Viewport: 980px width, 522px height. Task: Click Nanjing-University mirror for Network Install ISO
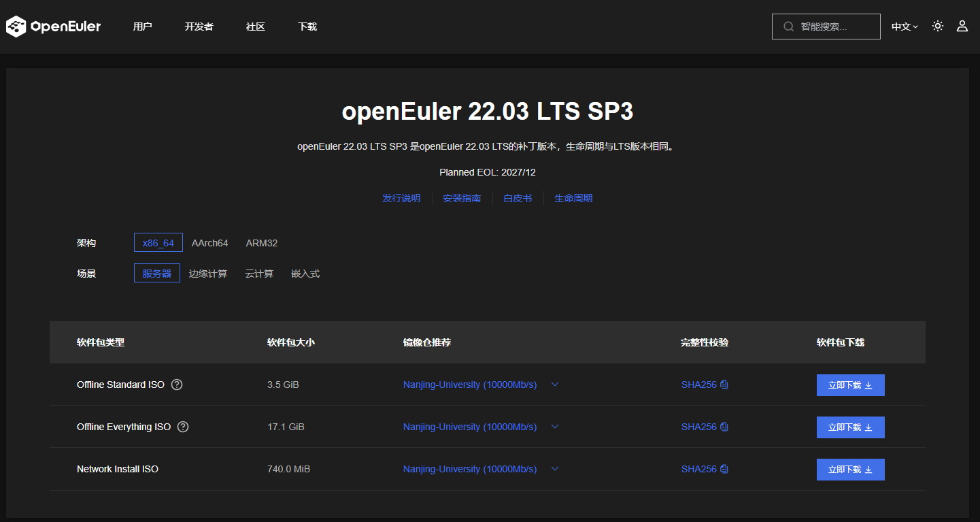coord(470,469)
